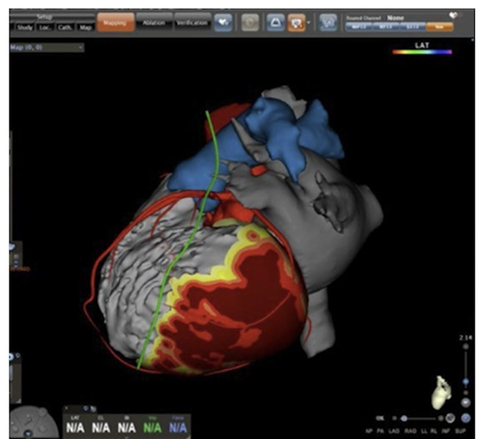Click the orange highlighted toolbar icon

coord(296,23)
